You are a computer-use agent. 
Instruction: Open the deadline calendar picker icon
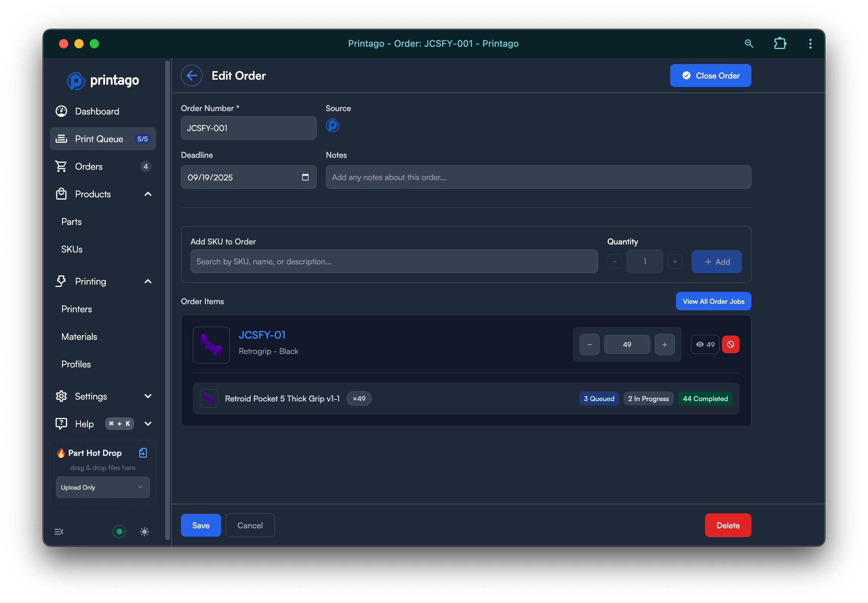pos(305,177)
